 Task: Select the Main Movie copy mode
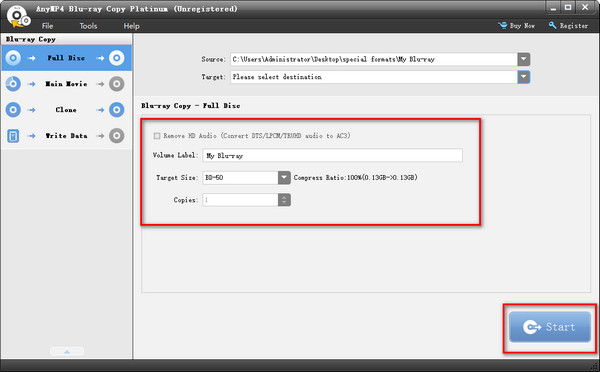click(67, 84)
